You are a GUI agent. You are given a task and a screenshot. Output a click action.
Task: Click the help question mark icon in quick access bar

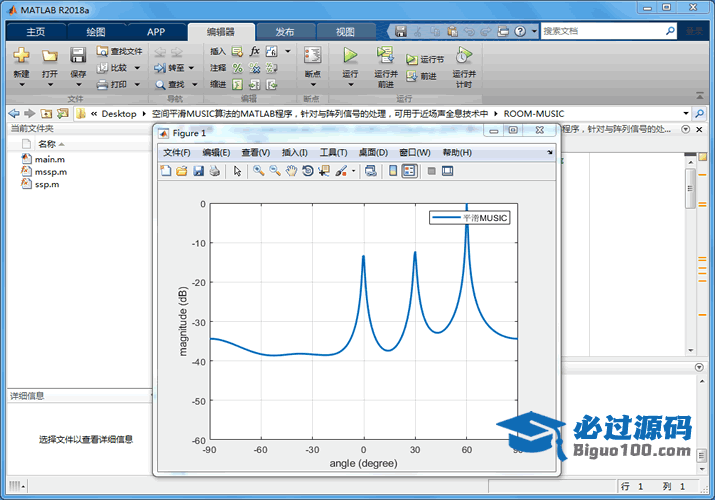coord(520,31)
